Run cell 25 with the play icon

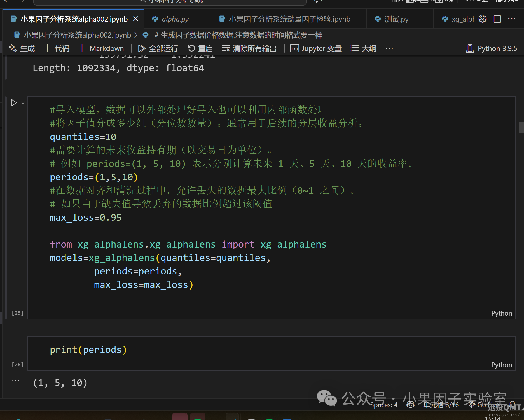point(13,103)
